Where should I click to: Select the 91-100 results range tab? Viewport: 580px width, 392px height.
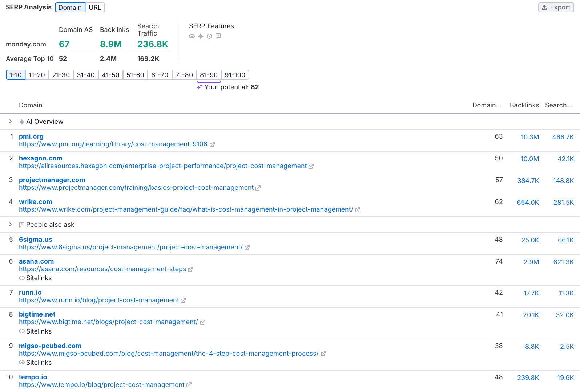(235, 75)
